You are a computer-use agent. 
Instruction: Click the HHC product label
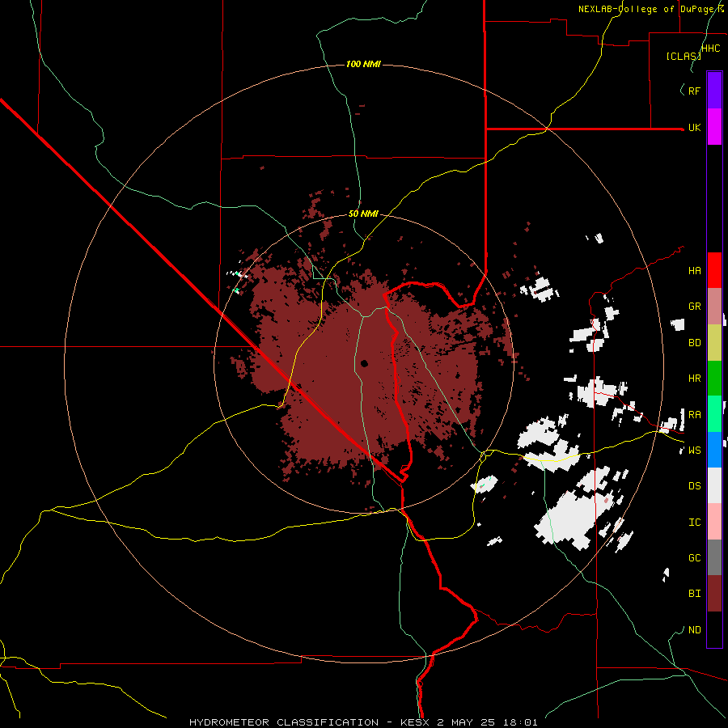pyautogui.click(x=710, y=49)
